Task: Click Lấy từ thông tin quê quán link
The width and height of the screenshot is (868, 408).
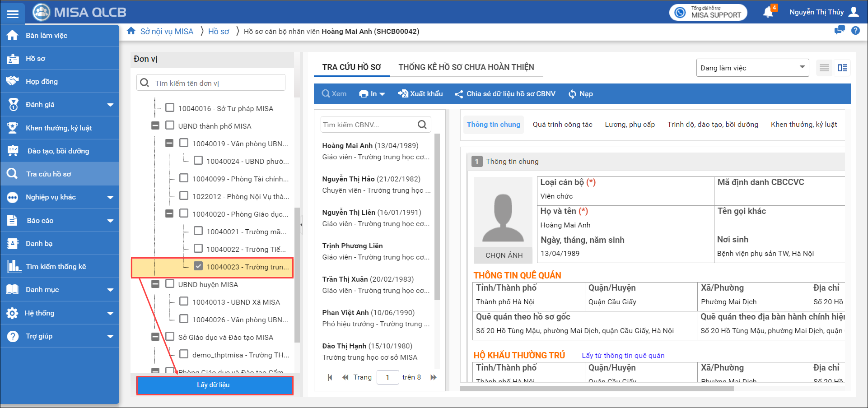Action: point(623,356)
